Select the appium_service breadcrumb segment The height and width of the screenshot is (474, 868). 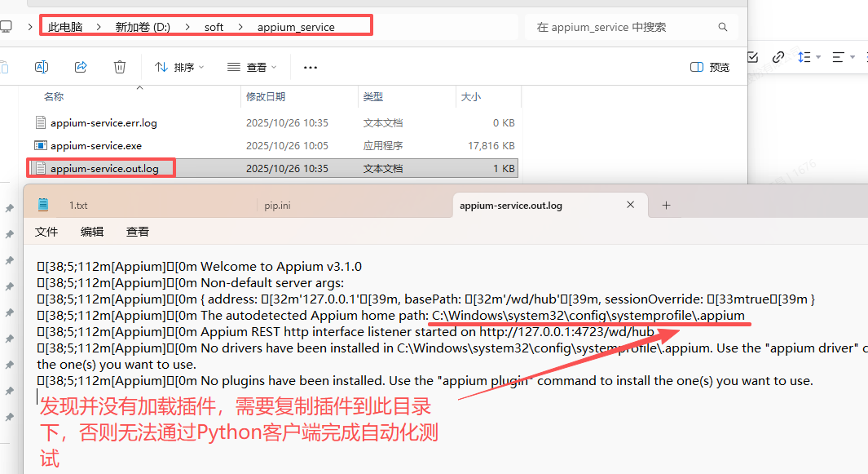coord(296,27)
